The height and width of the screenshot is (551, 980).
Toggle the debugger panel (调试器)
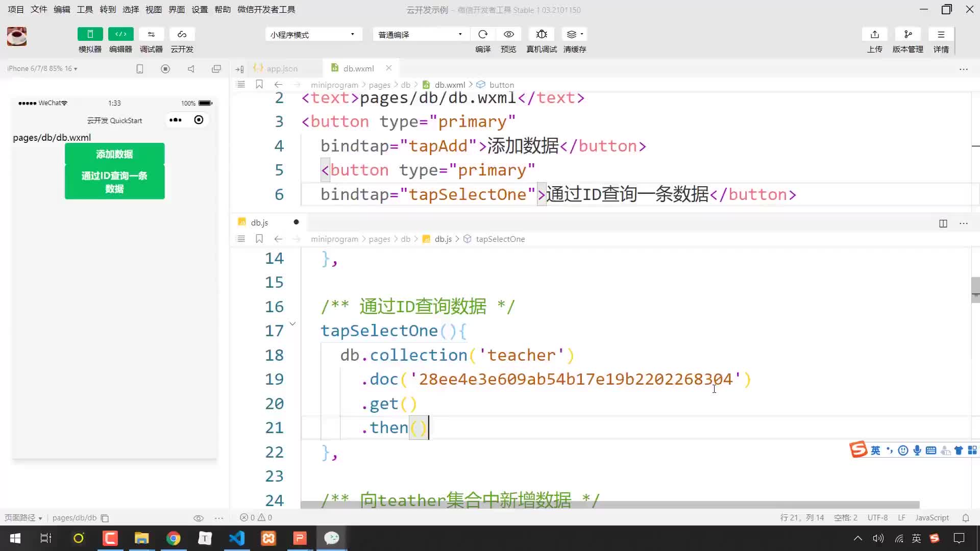tap(151, 34)
